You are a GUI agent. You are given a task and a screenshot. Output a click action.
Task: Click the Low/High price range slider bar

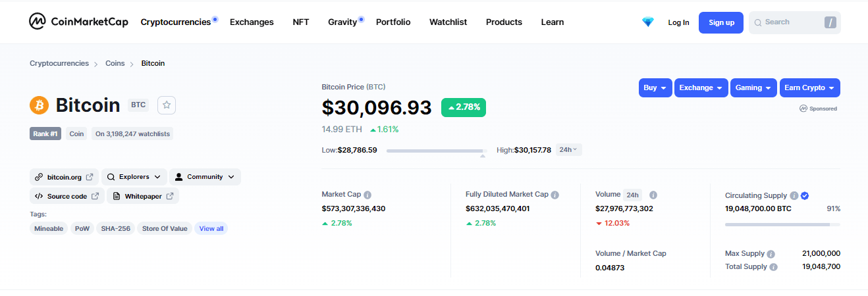pos(437,151)
